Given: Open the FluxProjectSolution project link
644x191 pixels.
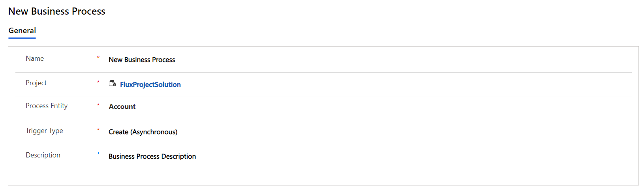Looking at the screenshot, I should click(x=150, y=84).
